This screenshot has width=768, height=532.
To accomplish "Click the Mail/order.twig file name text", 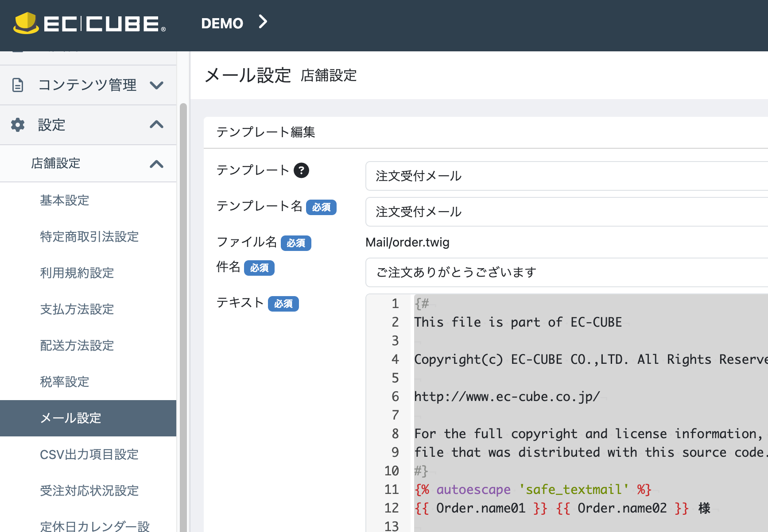I will point(407,243).
